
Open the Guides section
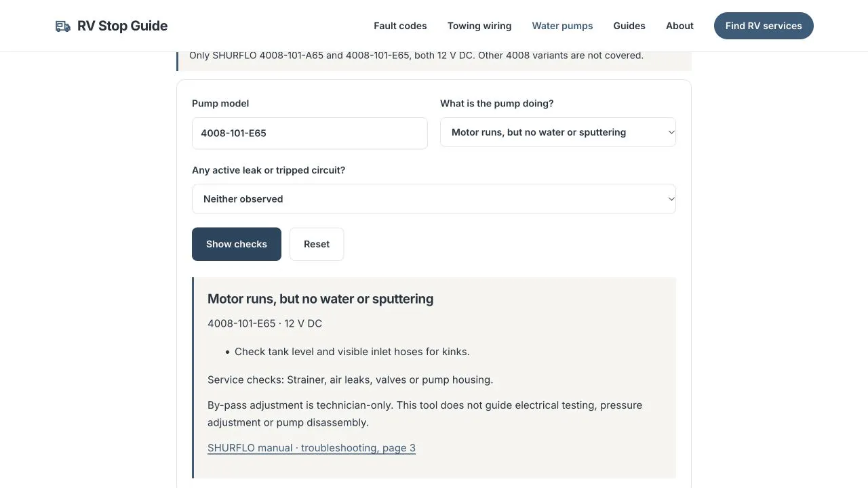[x=629, y=26]
